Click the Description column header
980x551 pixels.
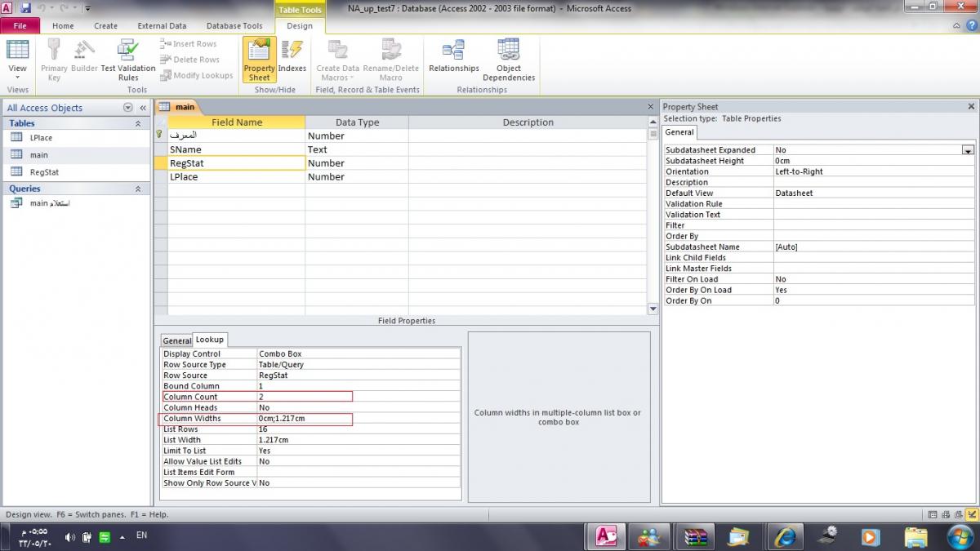tap(528, 122)
